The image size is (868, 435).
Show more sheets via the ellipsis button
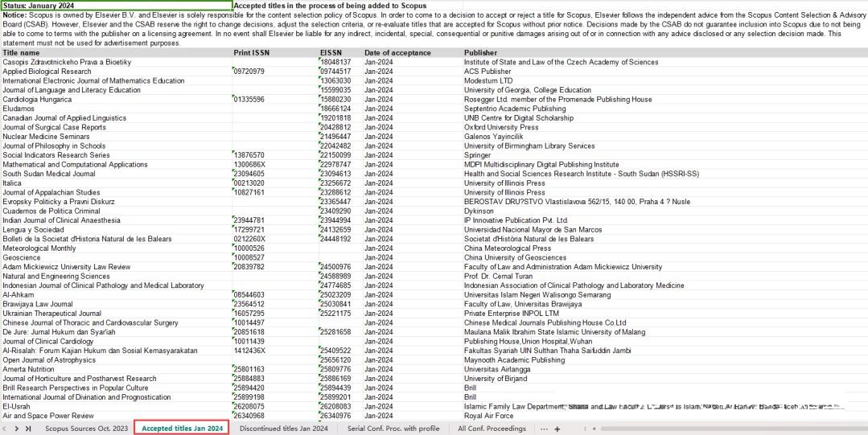coord(545,429)
